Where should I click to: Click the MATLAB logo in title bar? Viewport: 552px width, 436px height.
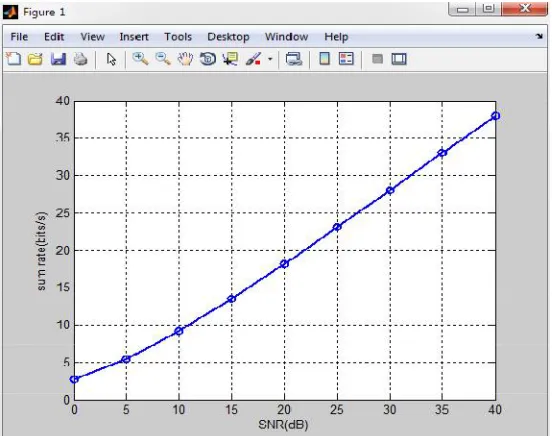pyautogui.click(x=11, y=12)
